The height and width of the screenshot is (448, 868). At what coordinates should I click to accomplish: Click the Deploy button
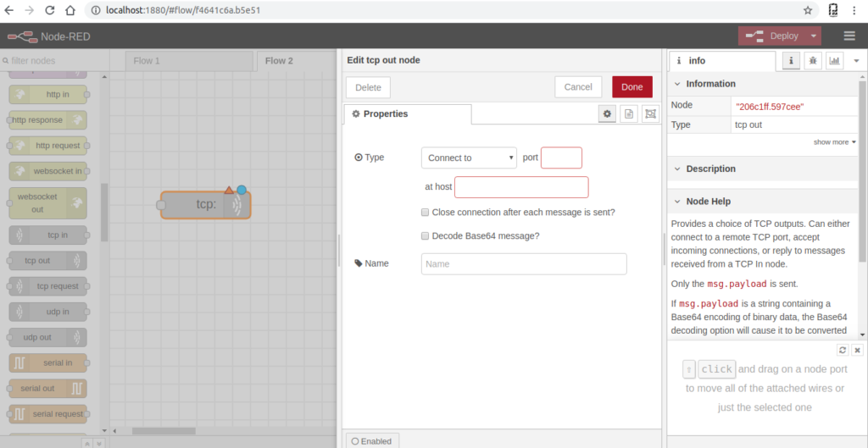773,36
